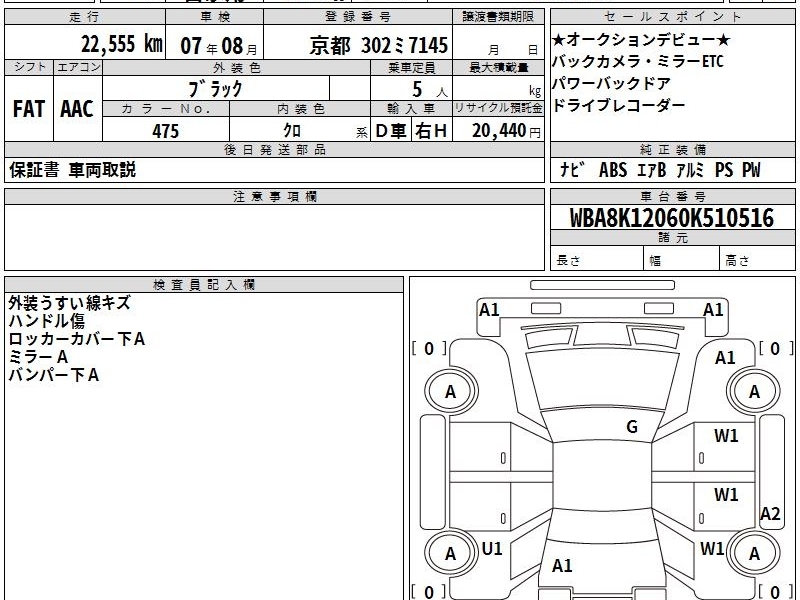This screenshot has height=600, width=800.
Task: Click the 長さ dimension cell
Action: tap(597, 260)
